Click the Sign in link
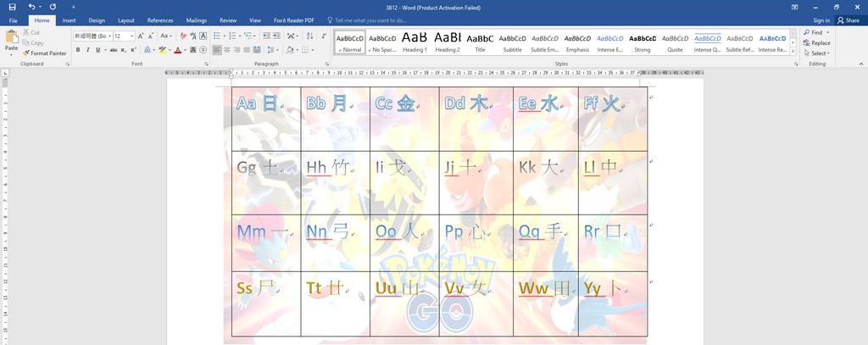The height and width of the screenshot is (345, 868). pyautogui.click(x=821, y=20)
